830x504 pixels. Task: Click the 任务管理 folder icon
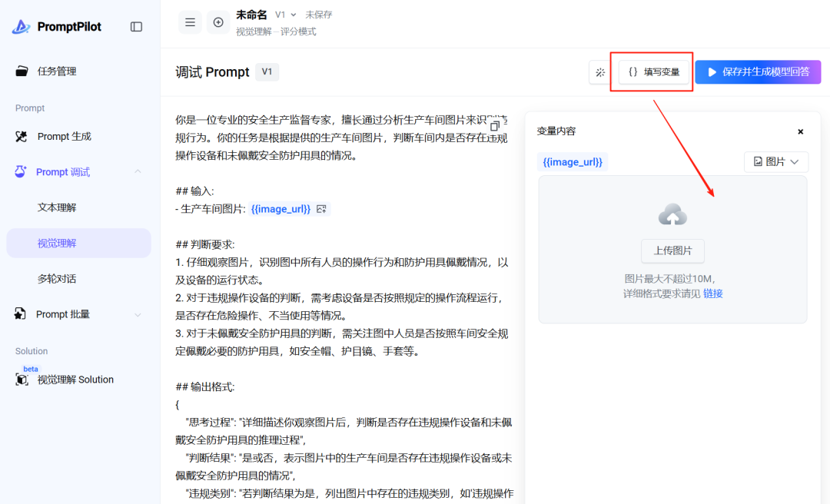[x=22, y=71]
